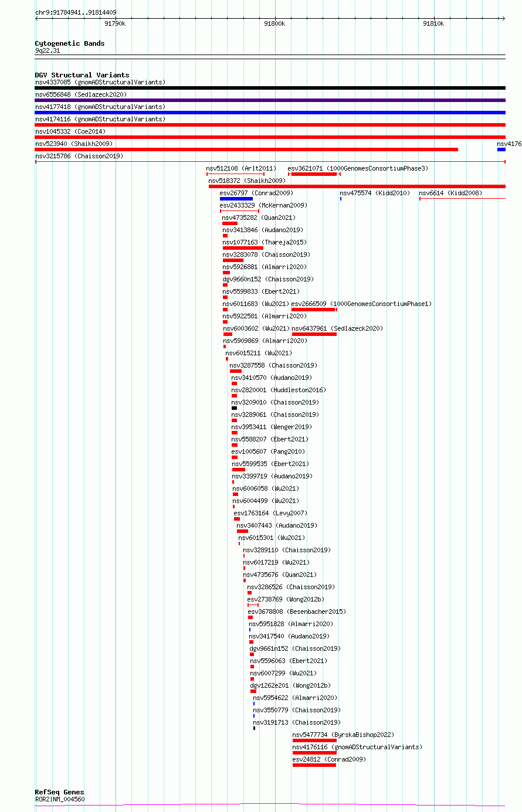The image size is (522, 812).
Task: Open variant esv2433329 (McKernan2009) label
Action: [x=263, y=205]
